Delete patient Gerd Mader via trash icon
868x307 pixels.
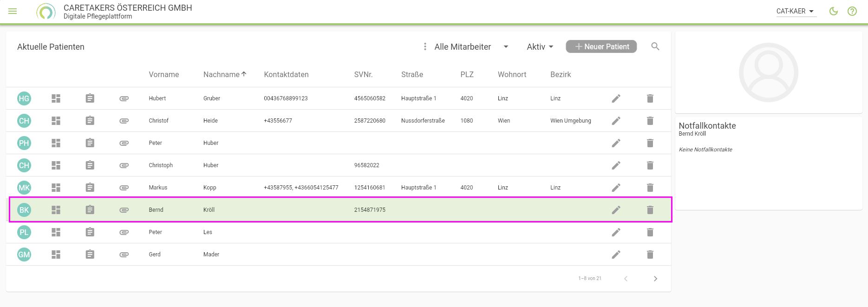coord(650,255)
